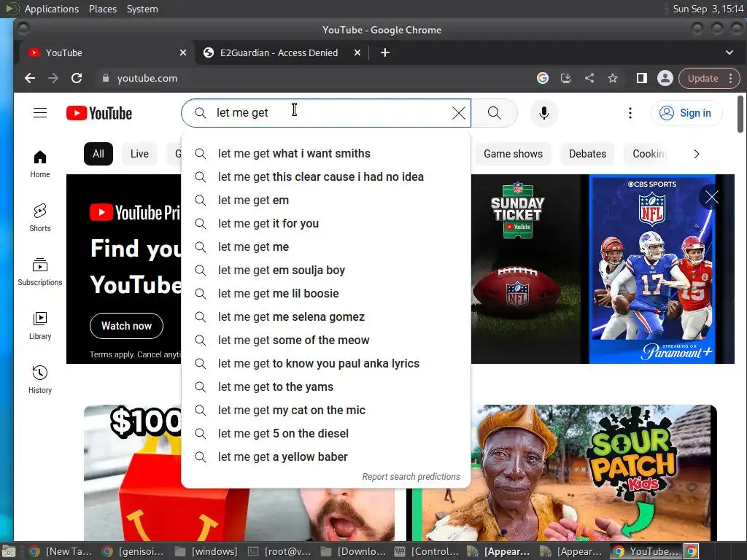
Task: Open [Downlo... folder window in taskbar
Action: tap(354, 551)
